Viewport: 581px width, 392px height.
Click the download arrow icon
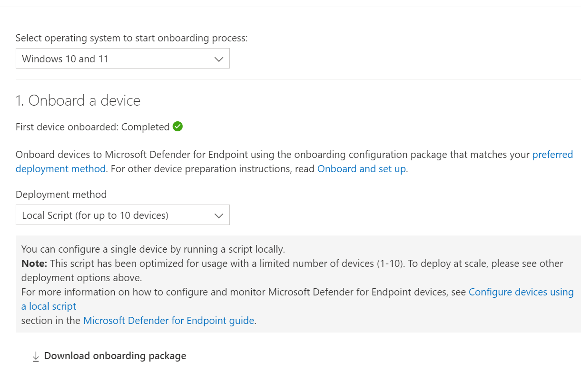(x=36, y=355)
